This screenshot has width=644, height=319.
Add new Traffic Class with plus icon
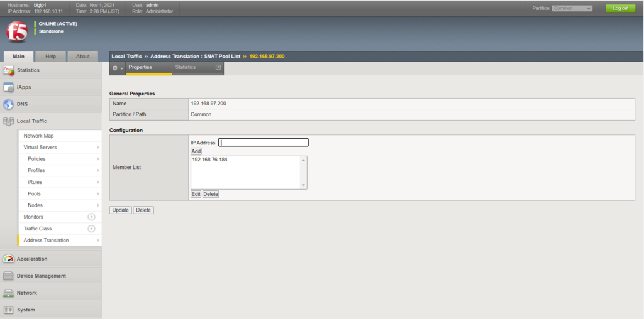91,229
